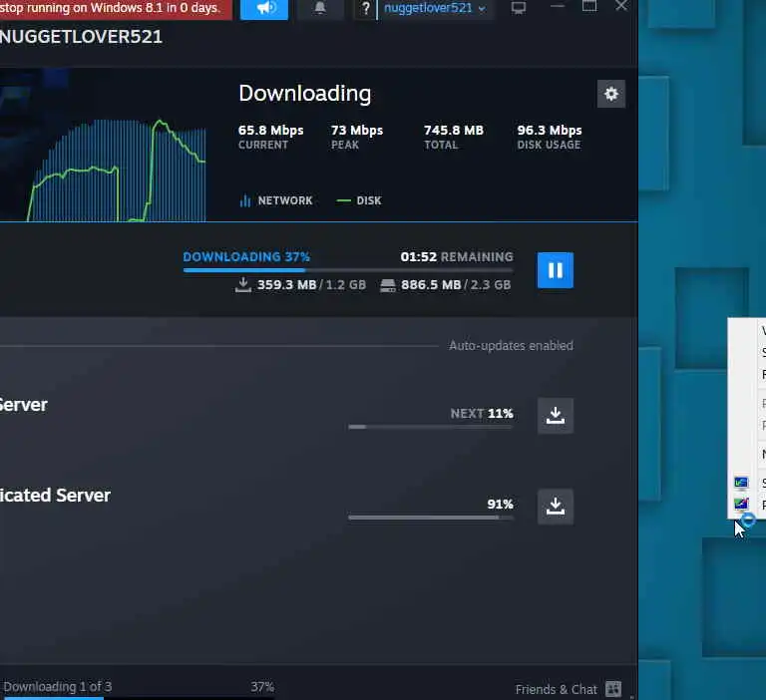The image size is (766, 700).
Task: Switch to Big Picture mode monitor icon
Action: 519,8
